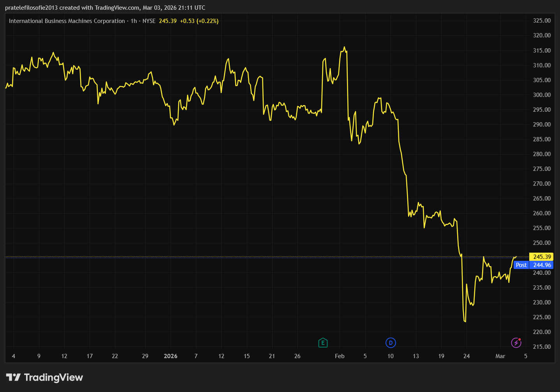The height and width of the screenshot is (392, 560).
Task: Click the purple lightning bolt event icon
Action: coord(516,343)
